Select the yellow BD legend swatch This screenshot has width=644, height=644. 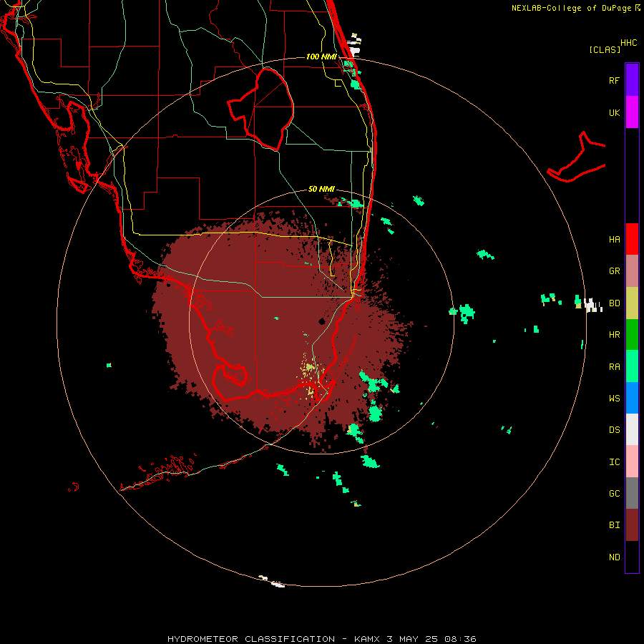coord(632,303)
